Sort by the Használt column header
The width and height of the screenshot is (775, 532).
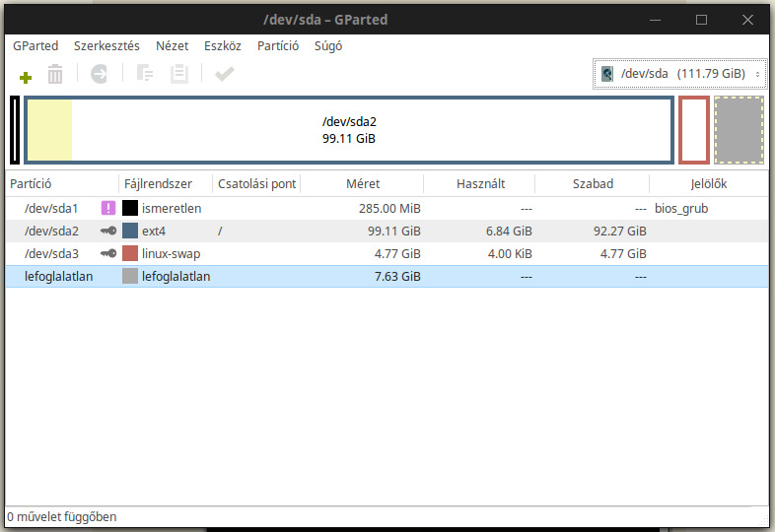click(x=479, y=184)
